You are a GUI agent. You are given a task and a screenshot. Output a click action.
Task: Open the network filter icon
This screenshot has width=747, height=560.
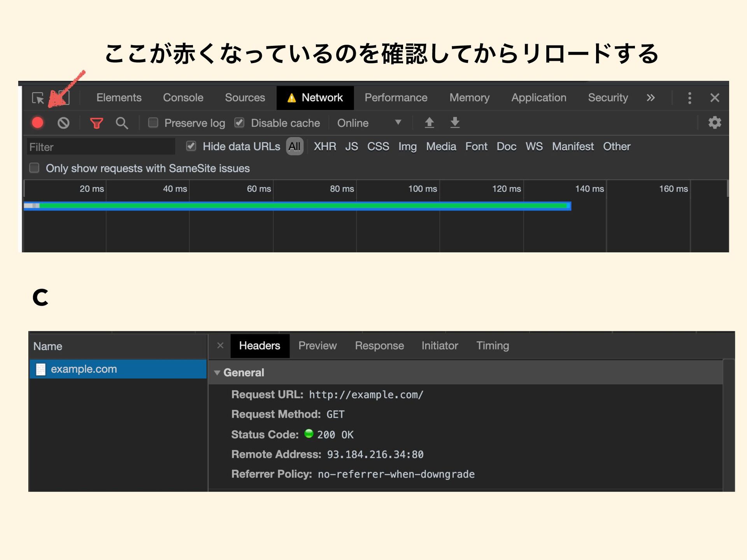pyautogui.click(x=96, y=122)
